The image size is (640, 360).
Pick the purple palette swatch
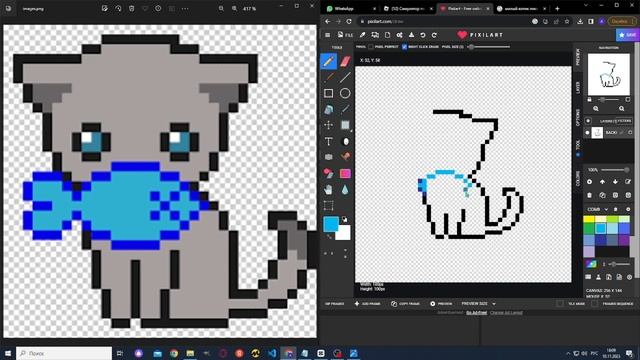[x=624, y=240]
